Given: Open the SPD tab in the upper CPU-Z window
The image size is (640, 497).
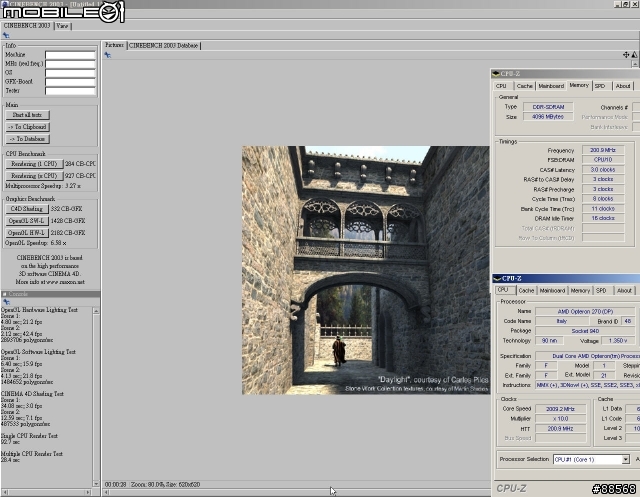Looking at the screenshot, I should click(x=600, y=86).
